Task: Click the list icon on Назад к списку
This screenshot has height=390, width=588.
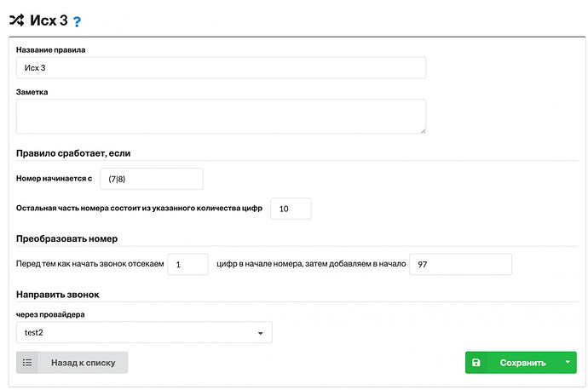Action: [x=27, y=362]
